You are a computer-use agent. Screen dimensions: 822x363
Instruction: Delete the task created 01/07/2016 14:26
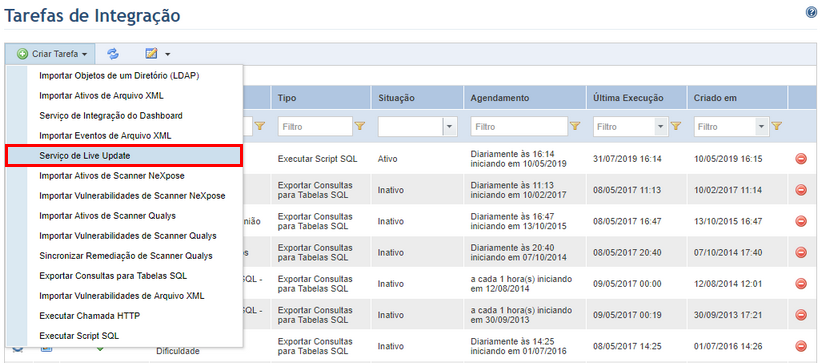801,346
